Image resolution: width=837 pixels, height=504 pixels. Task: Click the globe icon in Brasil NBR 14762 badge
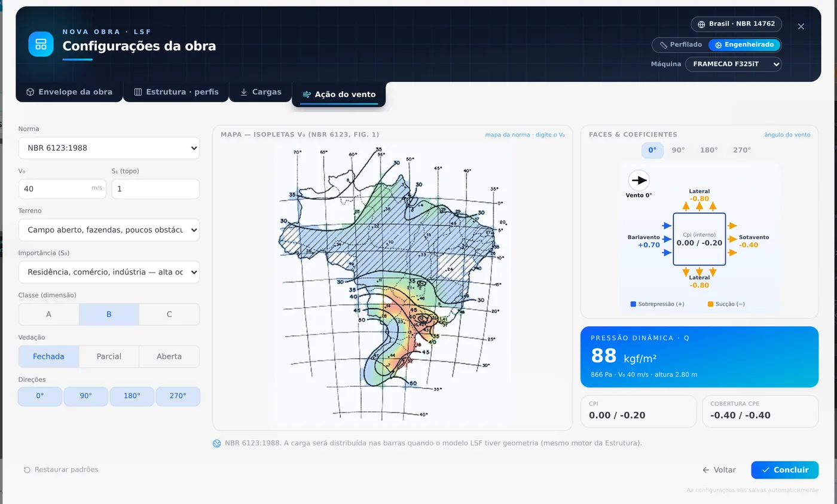(702, 25)
